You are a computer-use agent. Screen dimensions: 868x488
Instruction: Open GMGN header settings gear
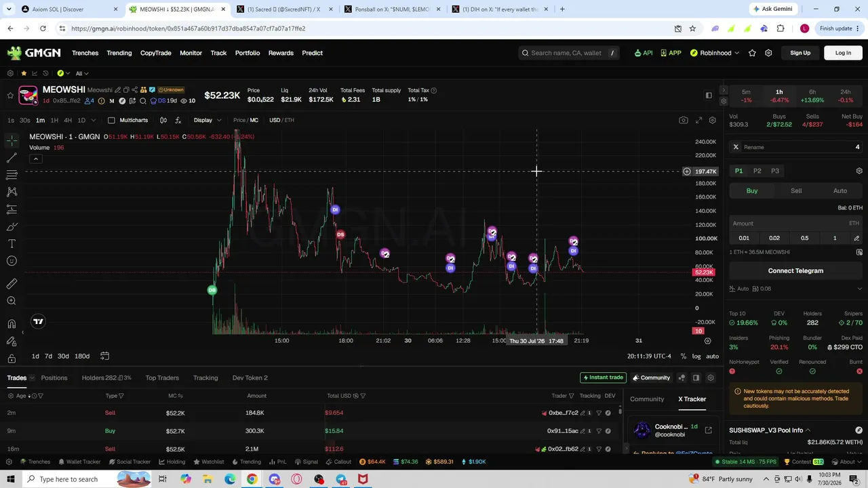(x=768, y=53)
